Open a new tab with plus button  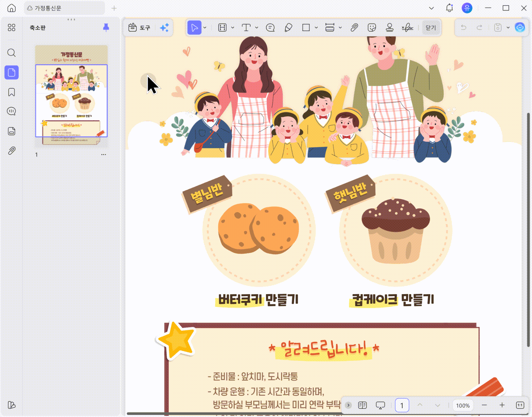114,8
